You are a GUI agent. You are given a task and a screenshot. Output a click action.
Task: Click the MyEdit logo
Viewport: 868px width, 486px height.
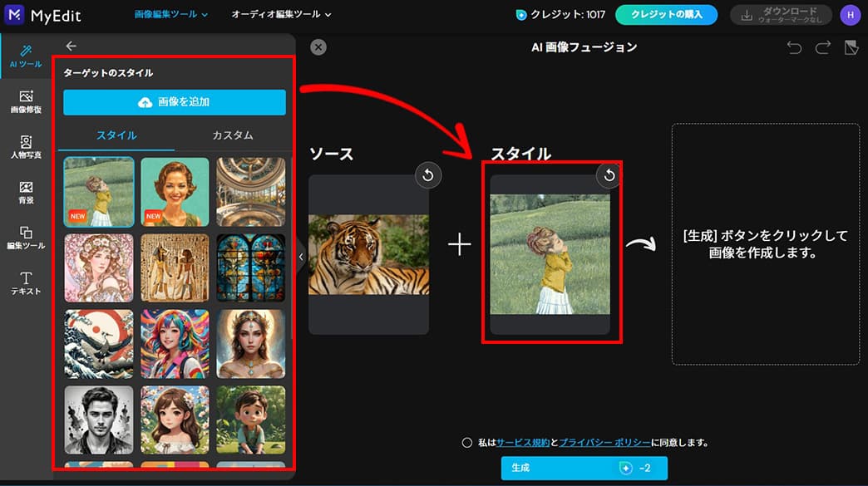pyautogui.click(x=43, y=15)
